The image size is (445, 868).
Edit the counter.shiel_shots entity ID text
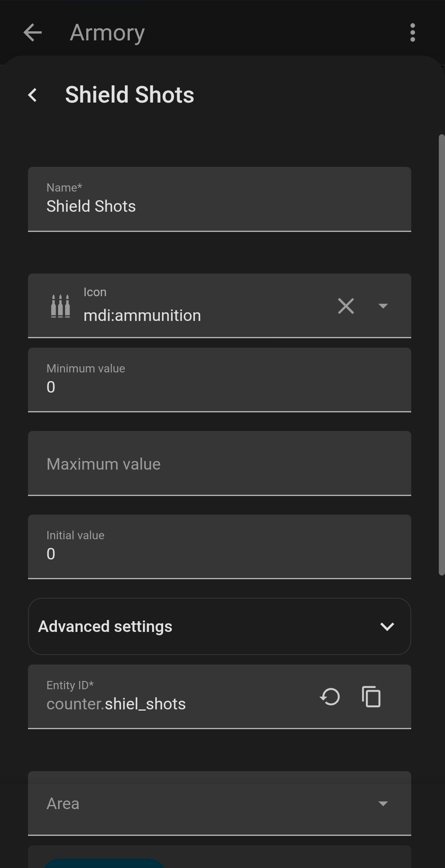pyautogui.click(x=116, y=704)
